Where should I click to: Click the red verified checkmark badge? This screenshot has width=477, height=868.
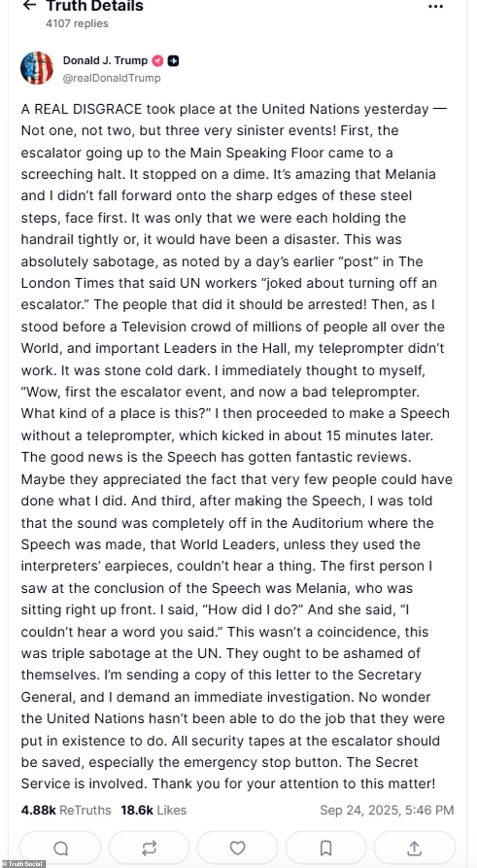point(158,61)
